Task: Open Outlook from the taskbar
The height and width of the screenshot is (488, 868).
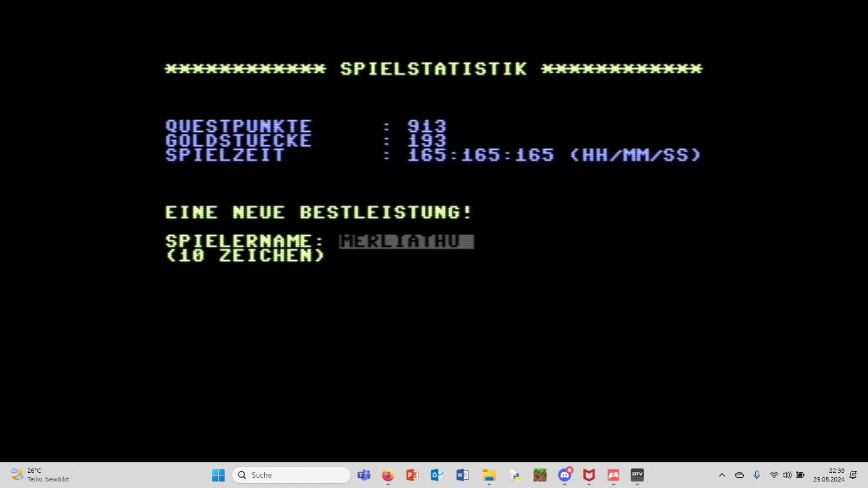Action: [x=437, y=475]
